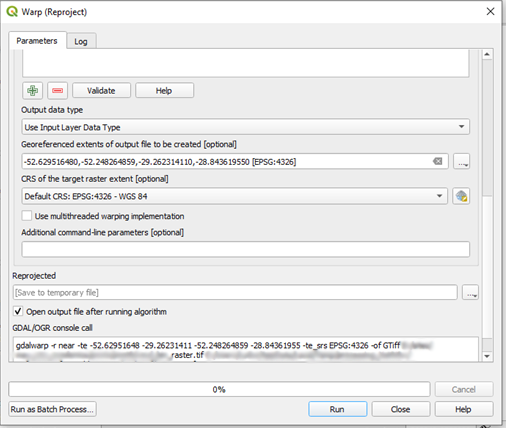Click the QGIS logo in title bar
The height and width of the screenshot is (428, 506).
12,12
